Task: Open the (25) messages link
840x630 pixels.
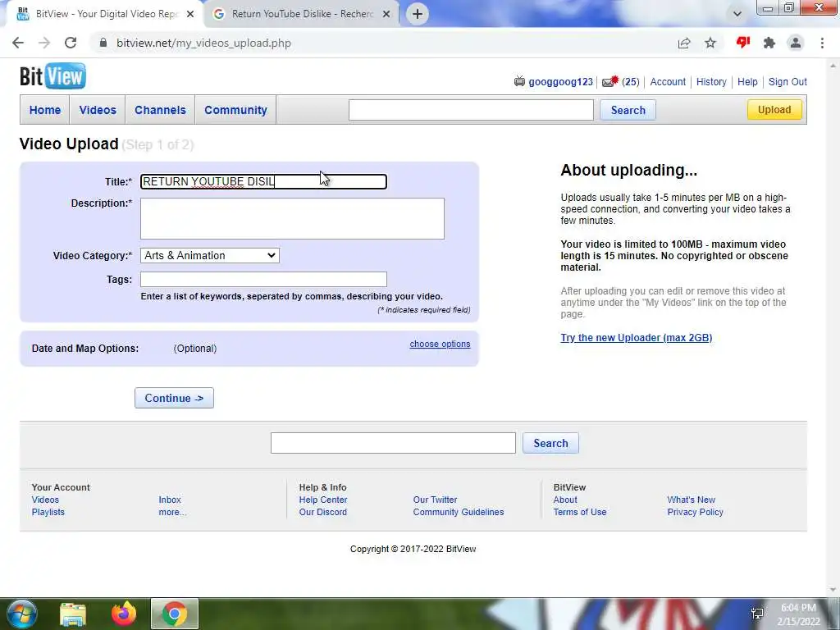Action: point(631,81)
